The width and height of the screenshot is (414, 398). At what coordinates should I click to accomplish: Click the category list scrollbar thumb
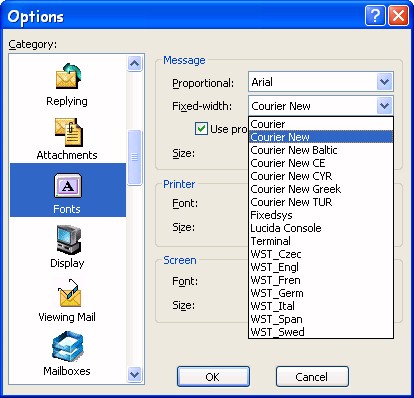point(134,157)
